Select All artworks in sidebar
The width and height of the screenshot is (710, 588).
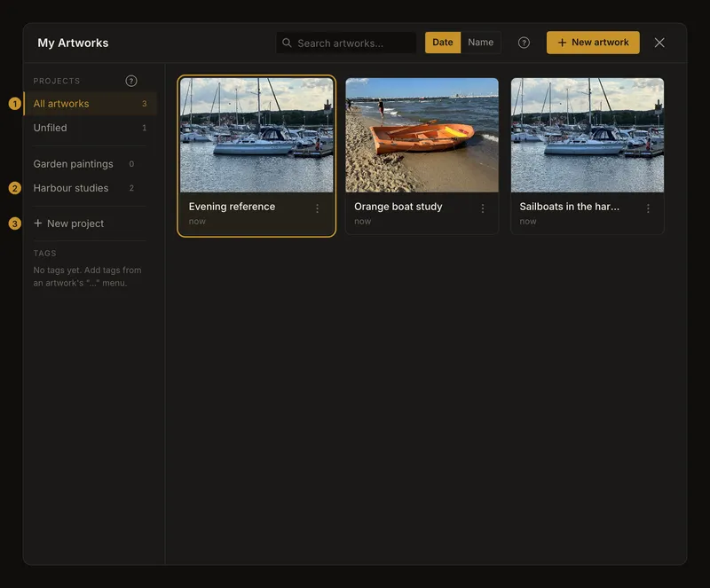91,104
